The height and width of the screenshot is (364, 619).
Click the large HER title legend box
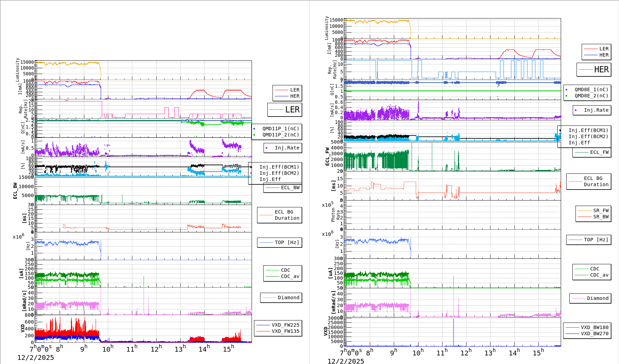click(594, 70)
